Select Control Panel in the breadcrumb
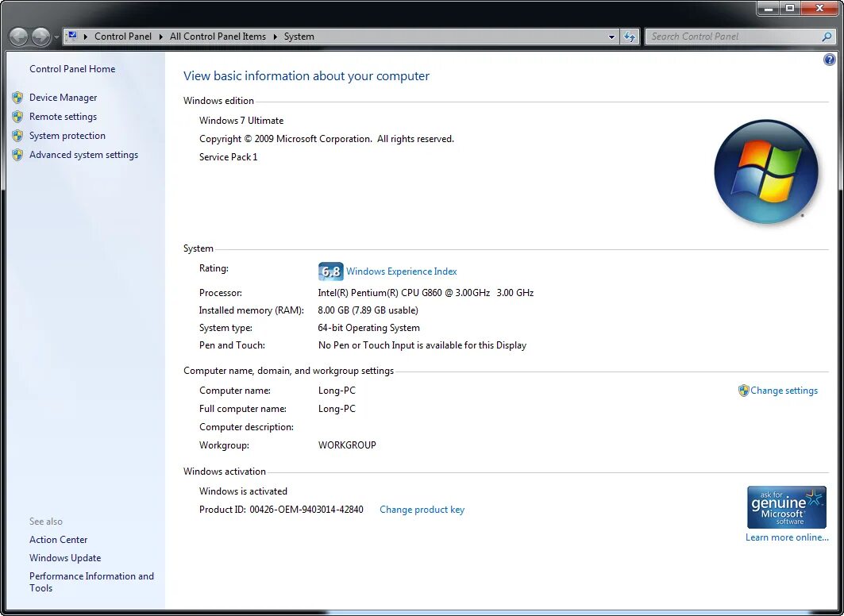844x616 pixels. tap(123, 36)
